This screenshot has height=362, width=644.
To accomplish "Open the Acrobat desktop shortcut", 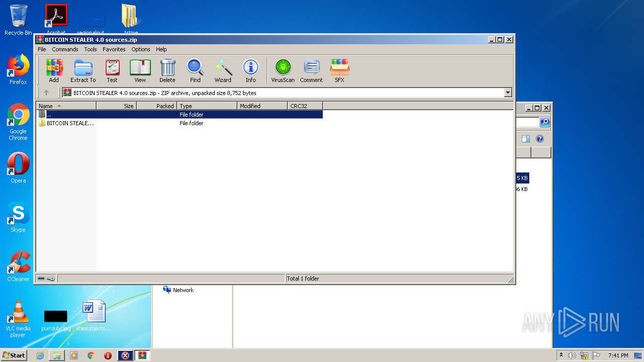I will click(56, 20).
